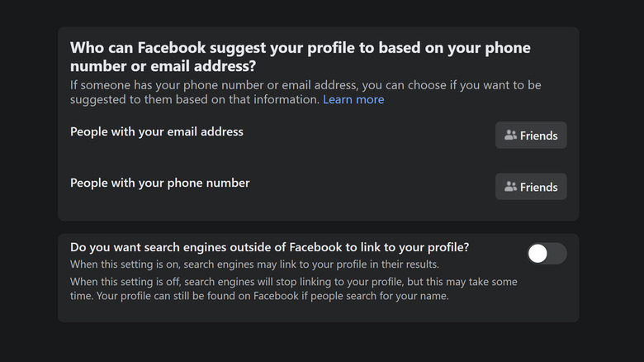Click the "When this setting is on" description
The width and height of the screenshot is (644, 362).
254,264
